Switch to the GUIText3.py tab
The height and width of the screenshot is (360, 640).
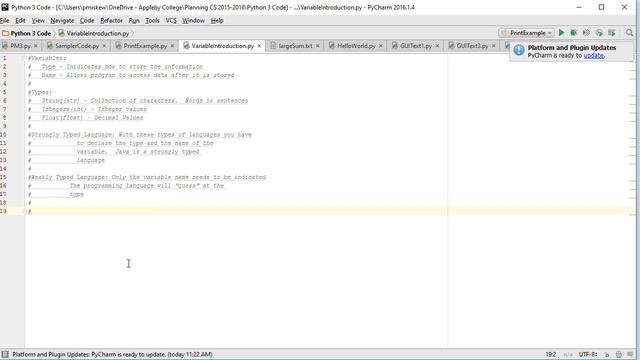pyautogui.click(x=472, y=46)
